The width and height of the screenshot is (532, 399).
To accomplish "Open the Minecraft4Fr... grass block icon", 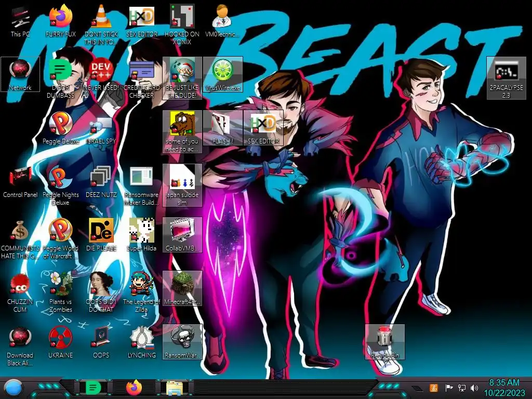I will coord(182,289).
